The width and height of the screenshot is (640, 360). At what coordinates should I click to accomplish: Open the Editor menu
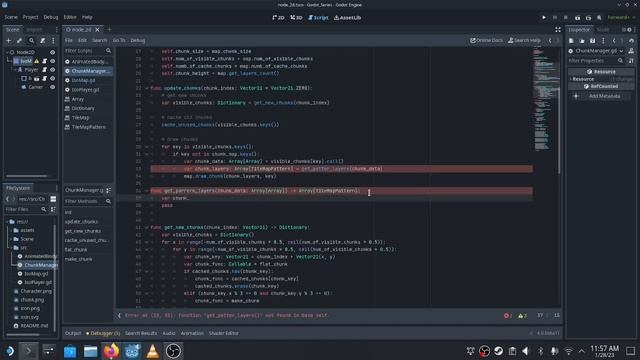tap(70, 17)
